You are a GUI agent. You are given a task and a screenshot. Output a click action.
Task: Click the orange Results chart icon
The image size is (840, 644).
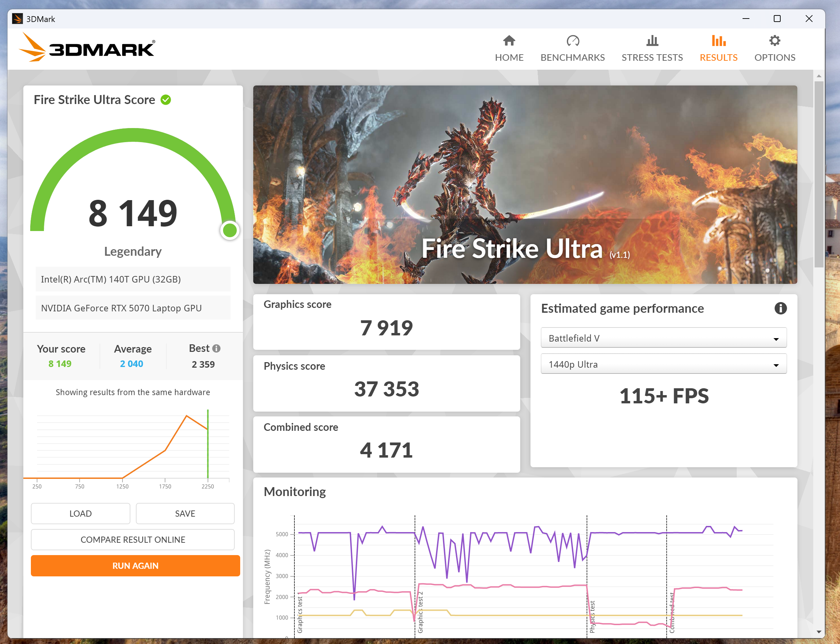point(719,41)
